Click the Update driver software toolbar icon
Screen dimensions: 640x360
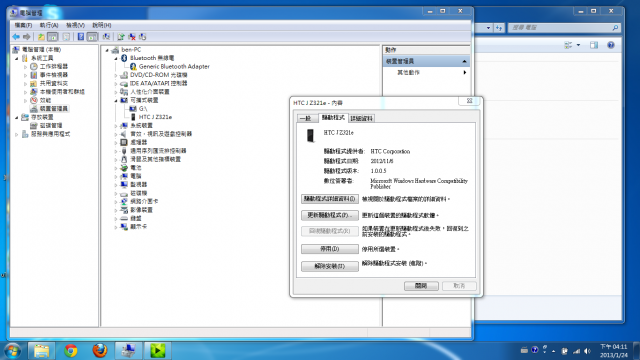(121, 37)
